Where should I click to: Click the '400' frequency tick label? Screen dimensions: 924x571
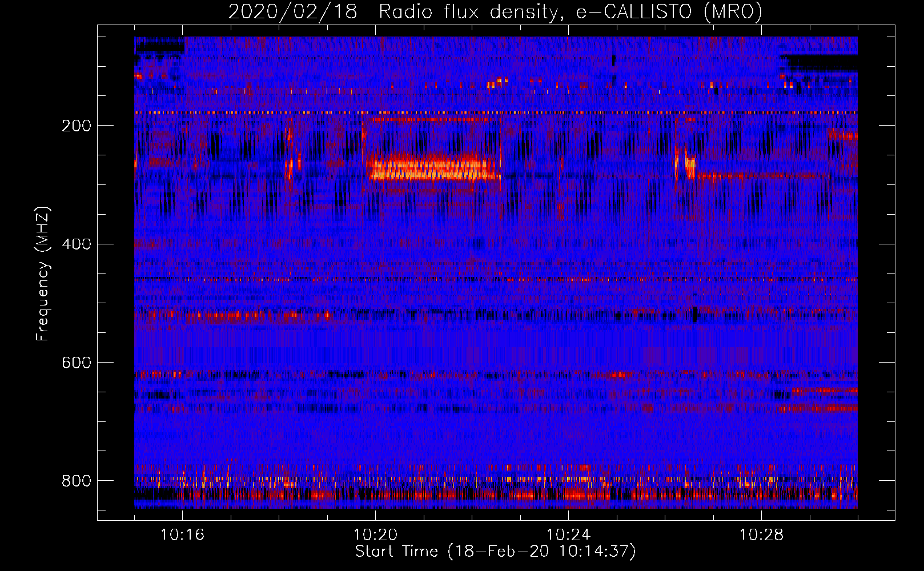tap(77, 244)
